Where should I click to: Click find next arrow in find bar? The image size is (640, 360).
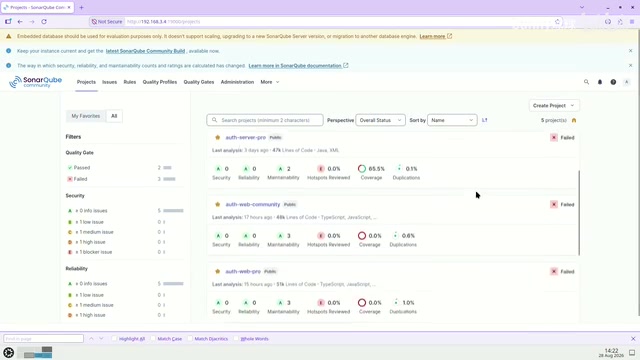(101, 339)
